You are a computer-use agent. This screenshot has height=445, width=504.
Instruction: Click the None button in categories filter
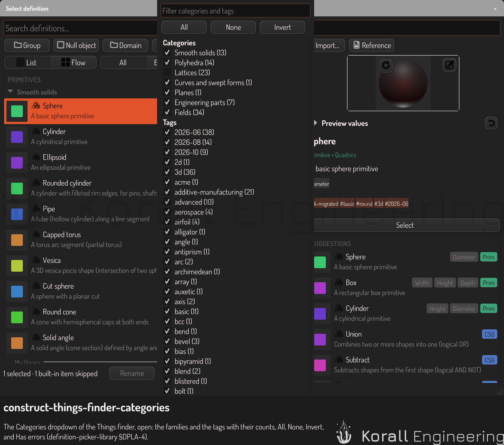(233, 27)
